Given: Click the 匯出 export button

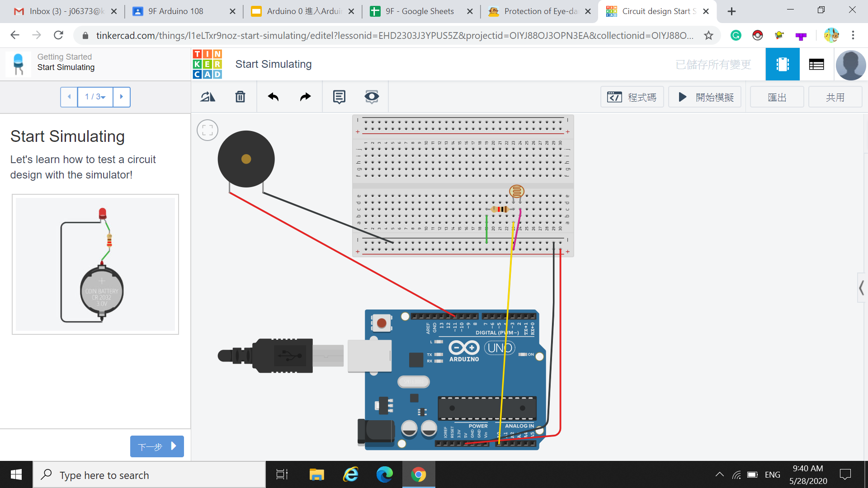Looking at the screenshot, I should 777,97.
